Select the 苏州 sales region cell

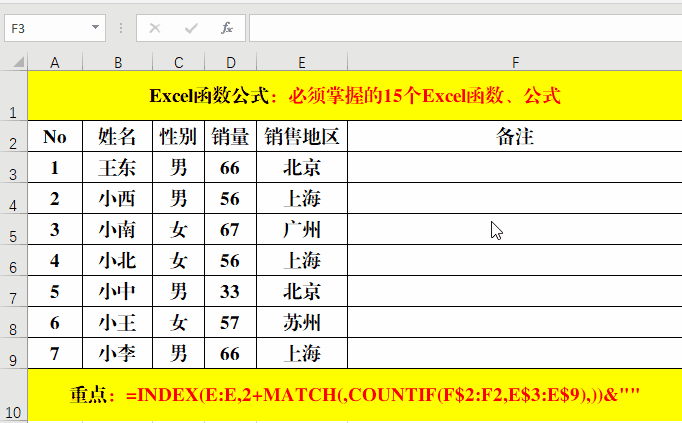[302, 322]
